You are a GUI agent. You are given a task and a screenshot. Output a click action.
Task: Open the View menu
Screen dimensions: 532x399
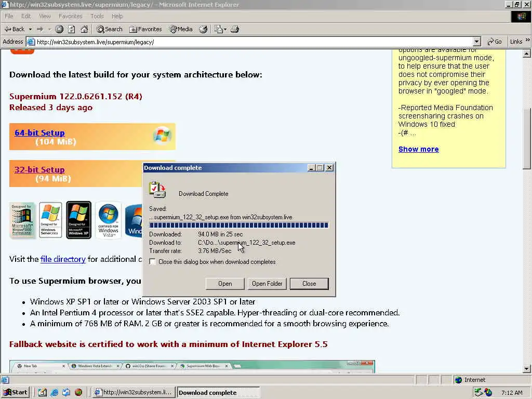(x=45, y=16)
